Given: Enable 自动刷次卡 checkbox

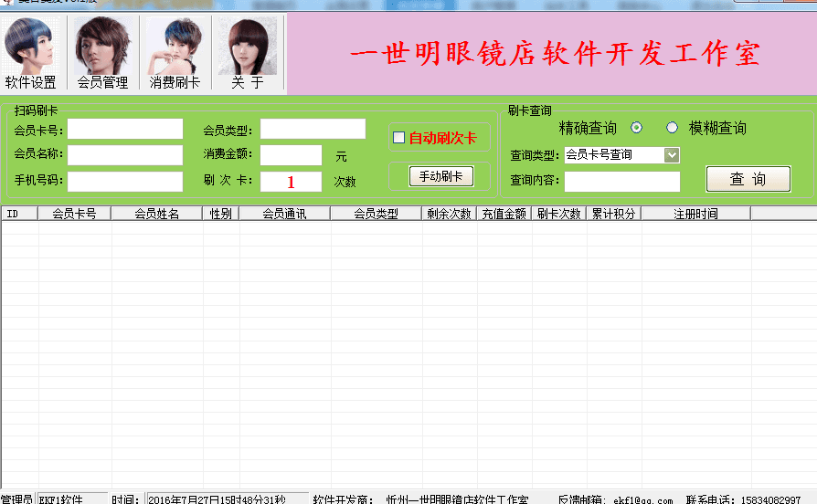Looking at the screenshot, I should click(x=398, y=138).
